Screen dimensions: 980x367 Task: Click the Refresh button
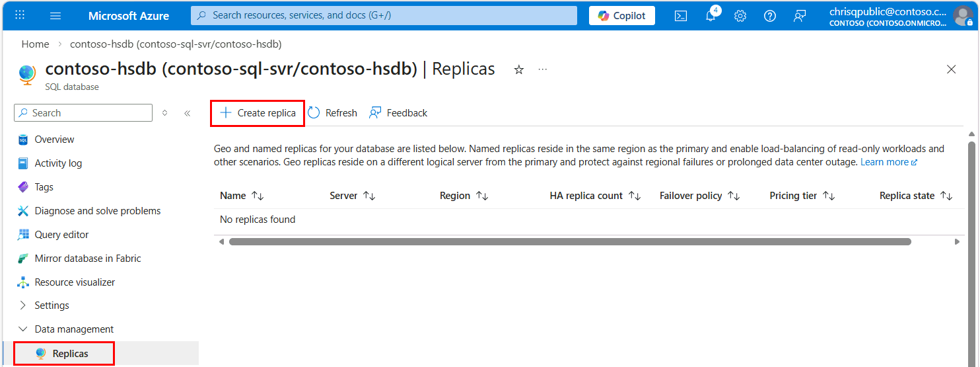pyautogui.click(x=332, y=113)
